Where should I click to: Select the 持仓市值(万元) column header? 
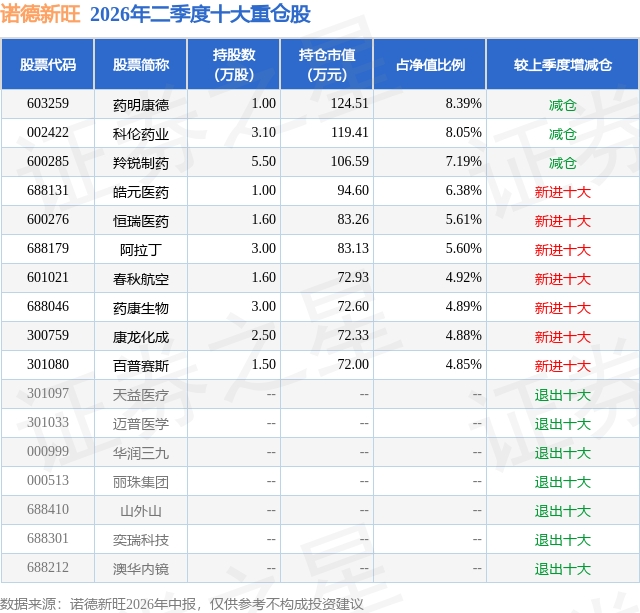pyautogui.click(x=327, y=64)
